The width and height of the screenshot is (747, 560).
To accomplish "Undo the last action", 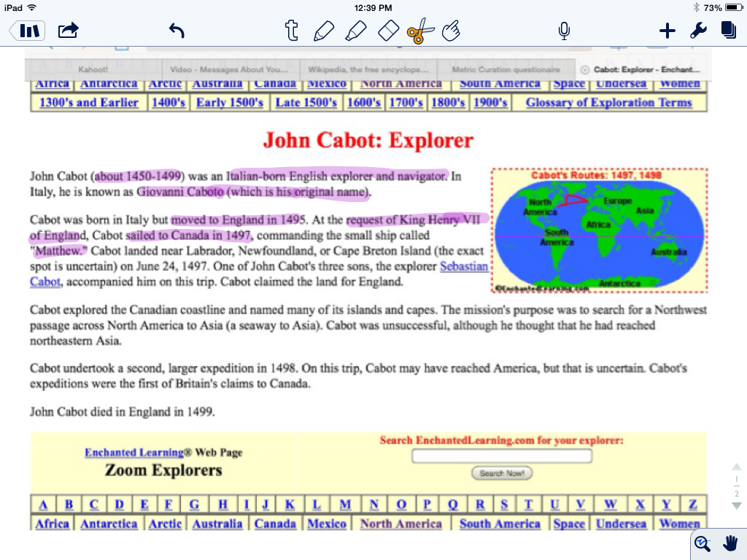I will click(x=177, y=31).
